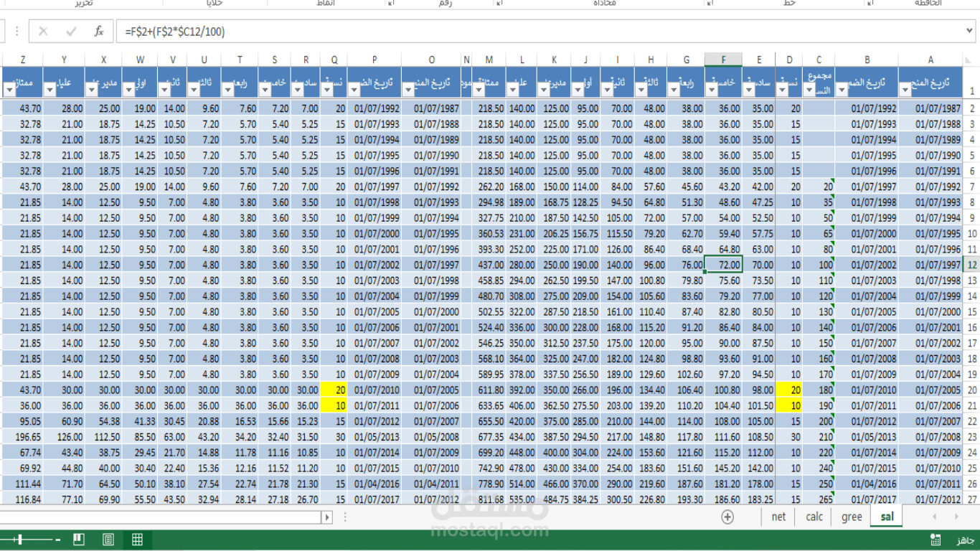Select column Z header
The height and width of the screenshot is (551, 980).
pyautogui.click(x=23, y=60)
